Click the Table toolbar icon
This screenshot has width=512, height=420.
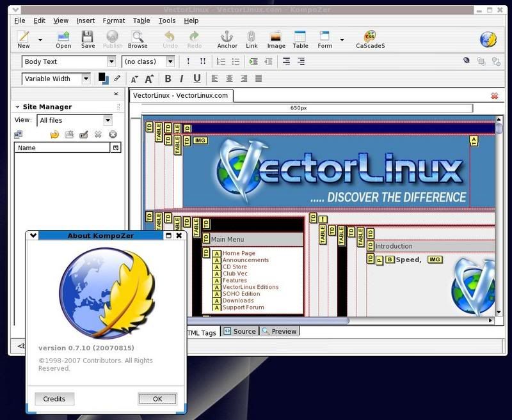pyautogui.click(x=300, y=40)
